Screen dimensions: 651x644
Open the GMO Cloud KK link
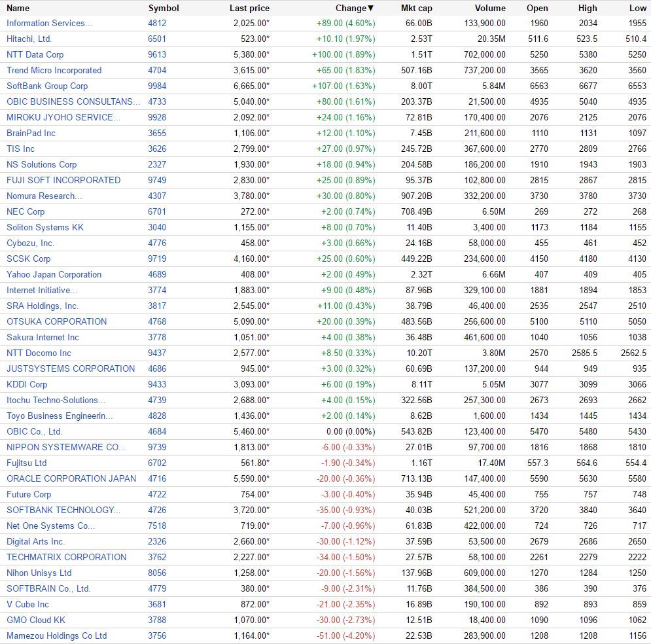pos(36,620)
